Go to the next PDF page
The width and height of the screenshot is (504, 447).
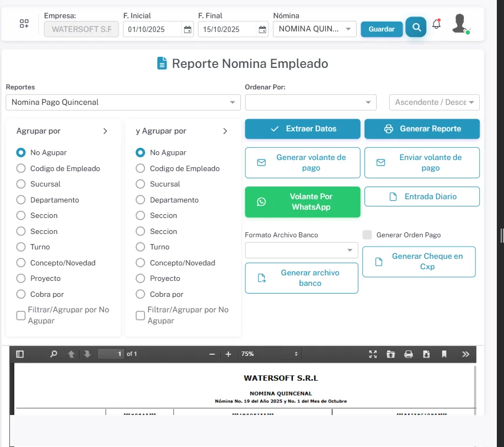(87, 354)
